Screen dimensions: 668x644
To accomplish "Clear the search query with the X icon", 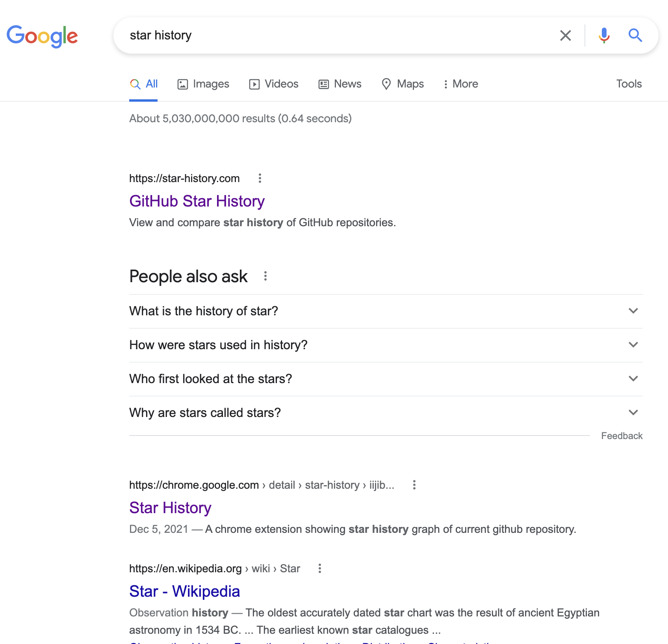I will 566,35.
